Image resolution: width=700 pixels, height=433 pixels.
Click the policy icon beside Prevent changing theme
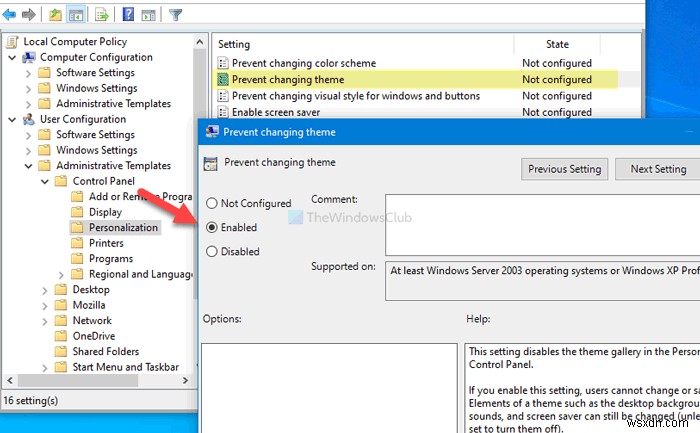point(223,79)
